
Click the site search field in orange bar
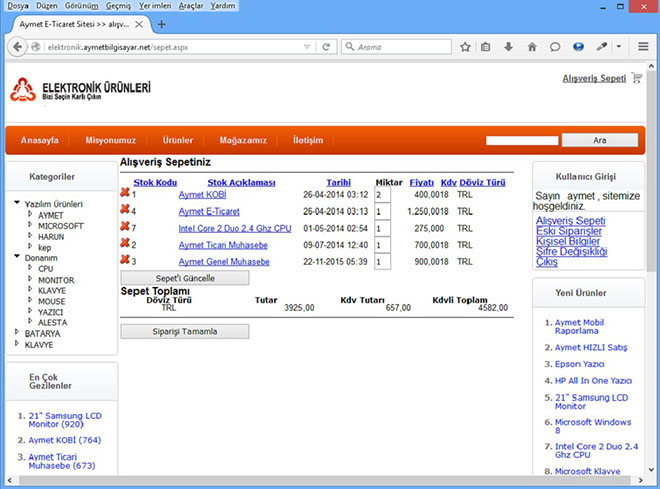click(522, 140)
